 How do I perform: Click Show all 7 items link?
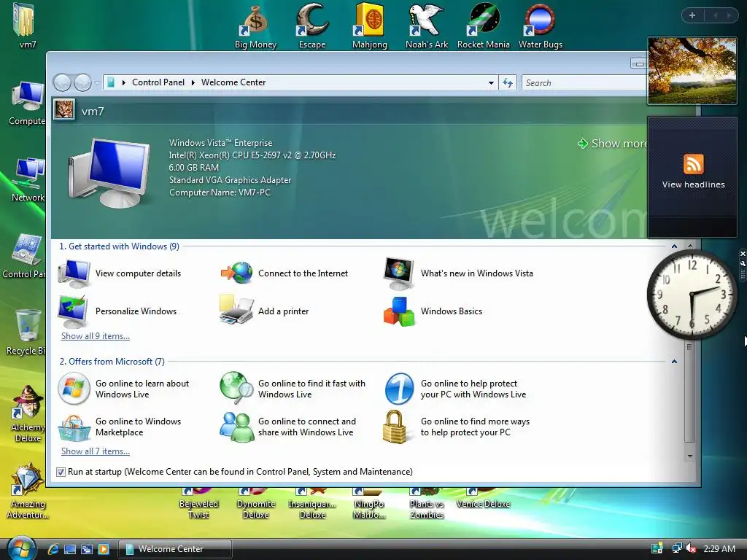(x=96, y=451)
